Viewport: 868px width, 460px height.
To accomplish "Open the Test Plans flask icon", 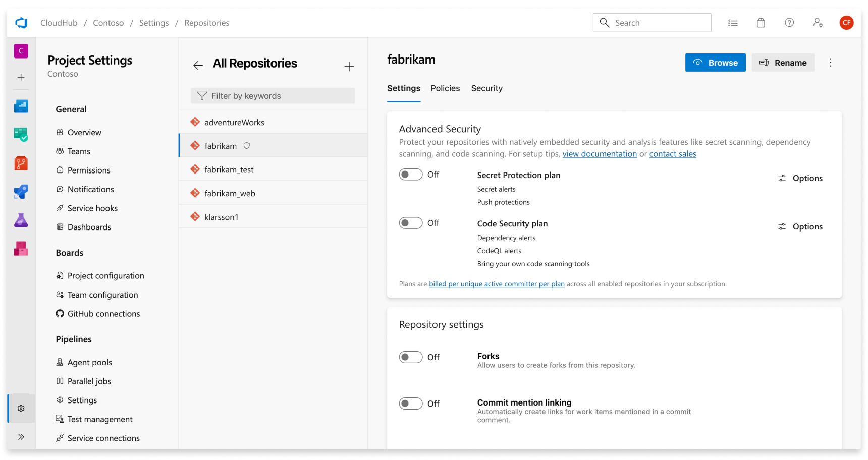I will coord(21,220).
